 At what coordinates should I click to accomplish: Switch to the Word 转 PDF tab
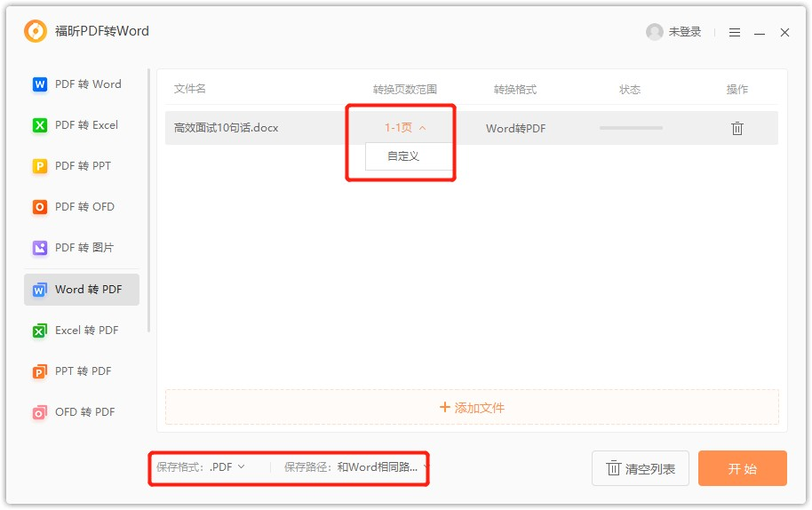pyautogui.click(x=82, y=290)
